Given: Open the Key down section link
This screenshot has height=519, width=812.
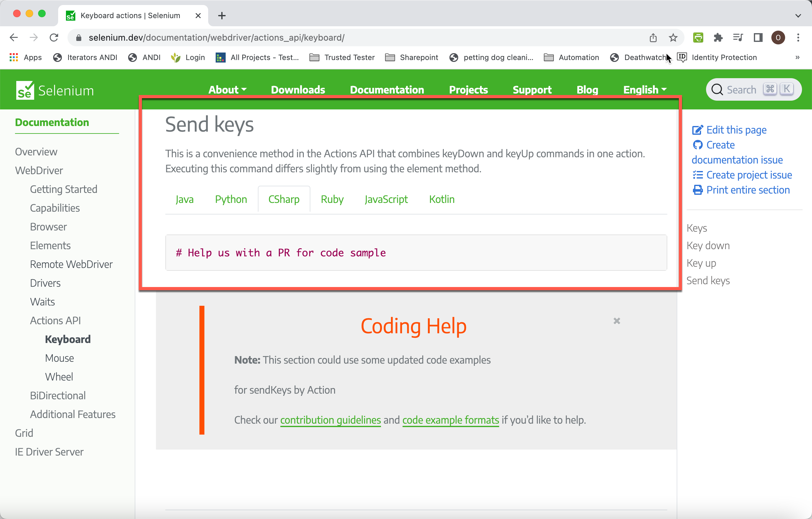Looking at the screenshot, I should (708, 245).
